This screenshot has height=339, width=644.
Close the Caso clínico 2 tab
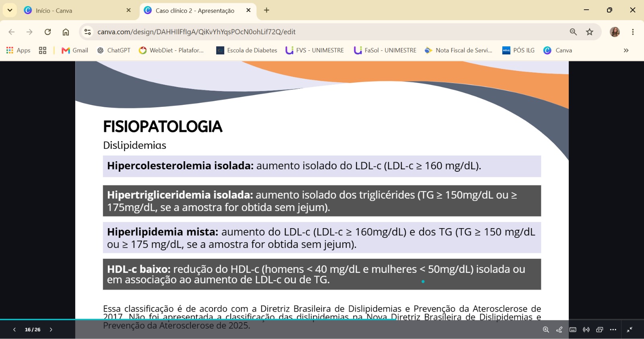tap(248, 10)
